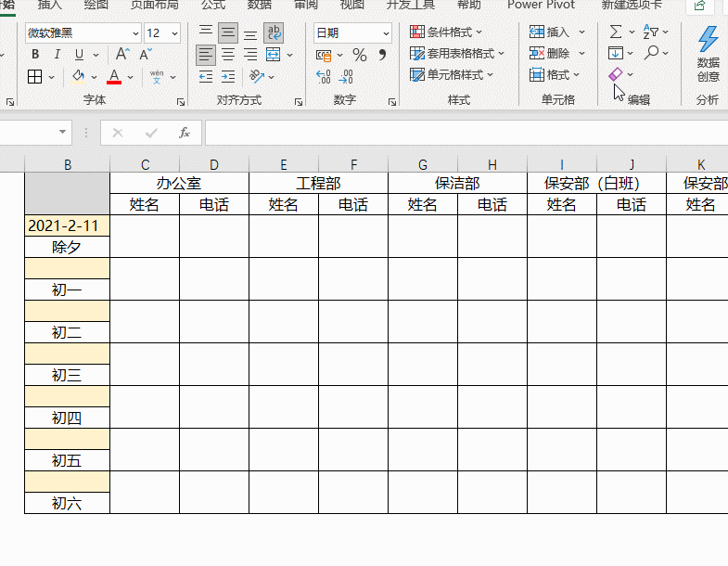This screenshot has height=566, width=728.
Task: Cancel formula entry with X
Action: click(x=118, y=133)
